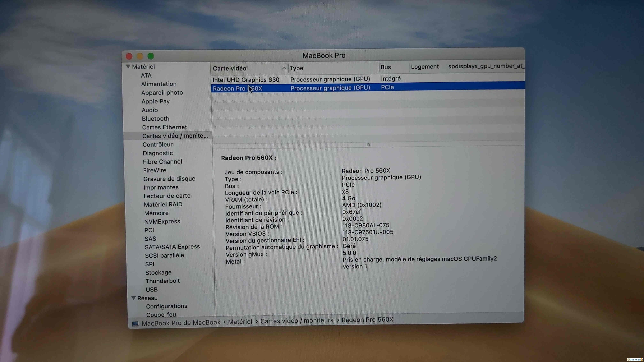Viewport: 644px width, 362px height.
Task: Minimize the window with the yellow button
Action: 140,56
